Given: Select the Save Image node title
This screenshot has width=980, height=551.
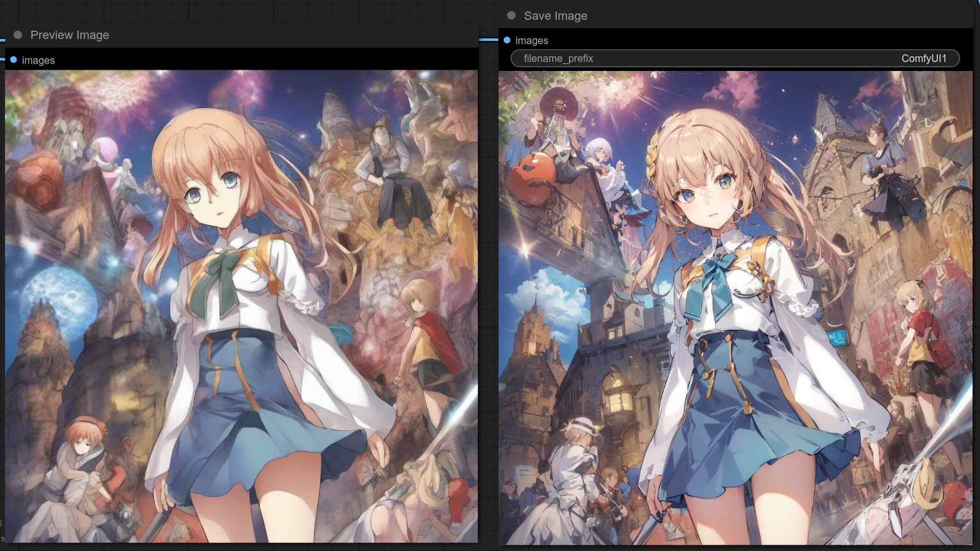Looking at the screenshot, I should 555,16.
